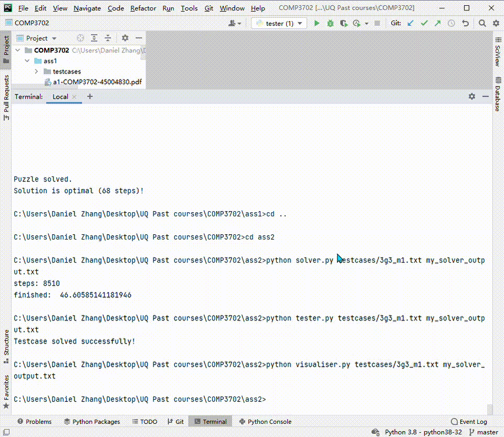Screen dimensions: 504x437
Task: Open the Run menu
Action: (x=168, y=8)
